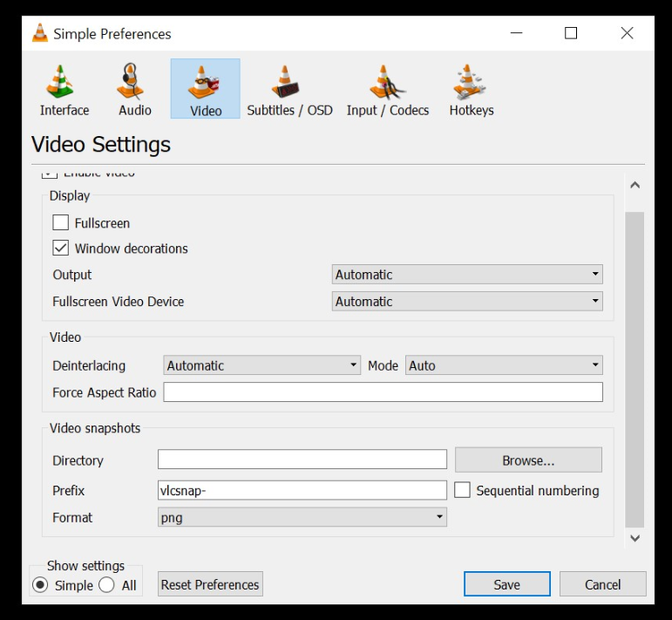Enable the Fullscreen checkbox
This screenshot has height=620, width=672.
click(x=60, y=223)
